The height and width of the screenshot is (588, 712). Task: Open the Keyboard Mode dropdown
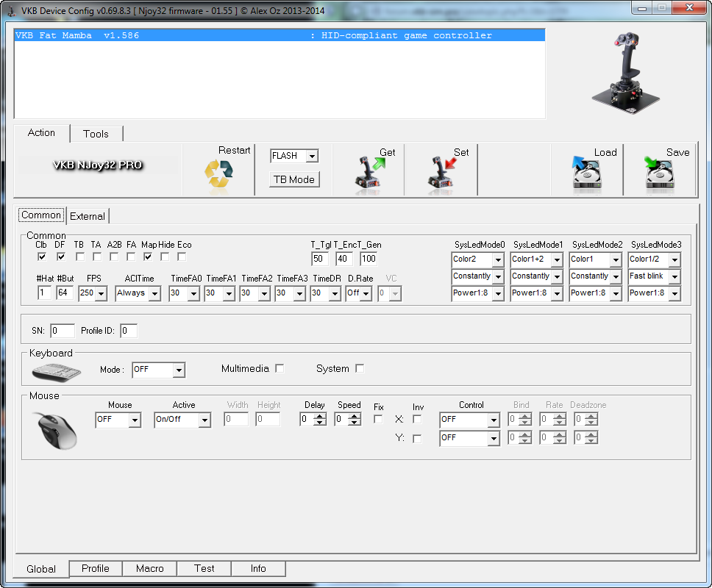[x=179, y=370]
